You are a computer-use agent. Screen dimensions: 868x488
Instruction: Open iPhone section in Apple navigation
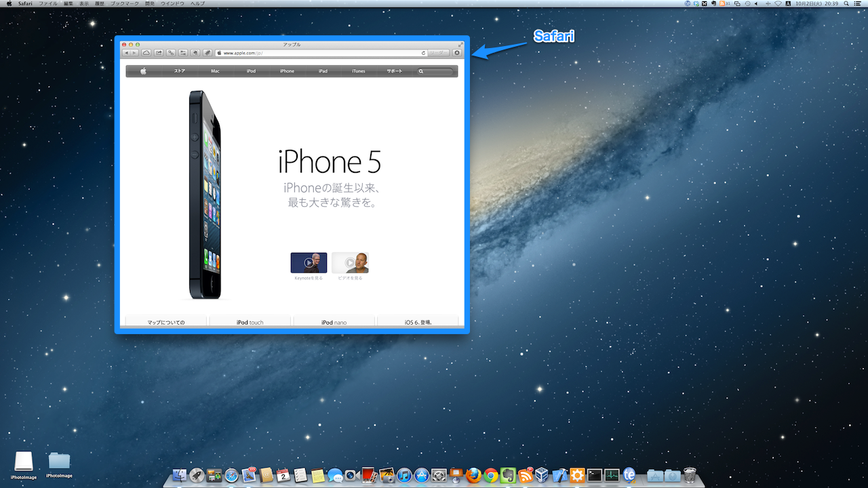click(x=287, y=71)
